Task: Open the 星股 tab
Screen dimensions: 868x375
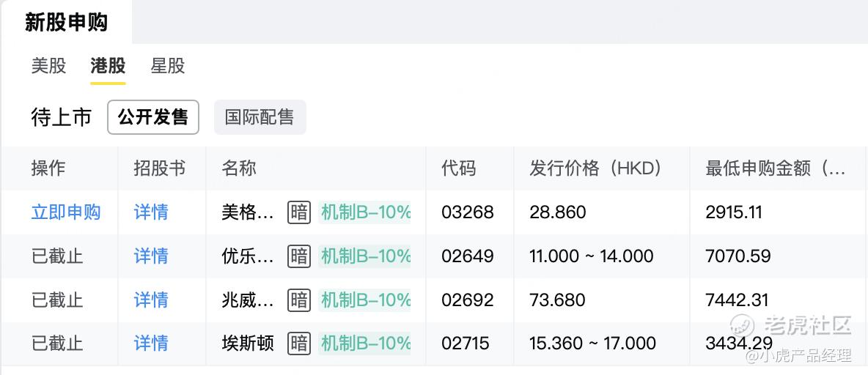Action: click(168, 66)
